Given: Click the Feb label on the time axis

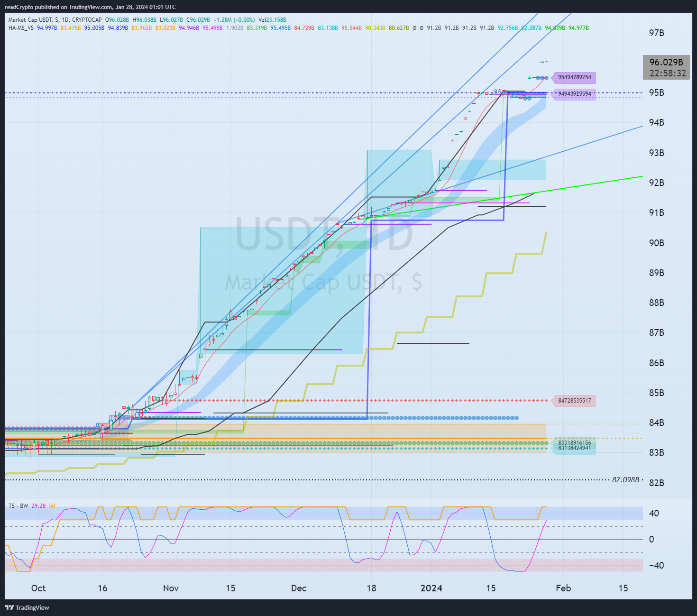Looking at the screenshot, I should 563,588.
